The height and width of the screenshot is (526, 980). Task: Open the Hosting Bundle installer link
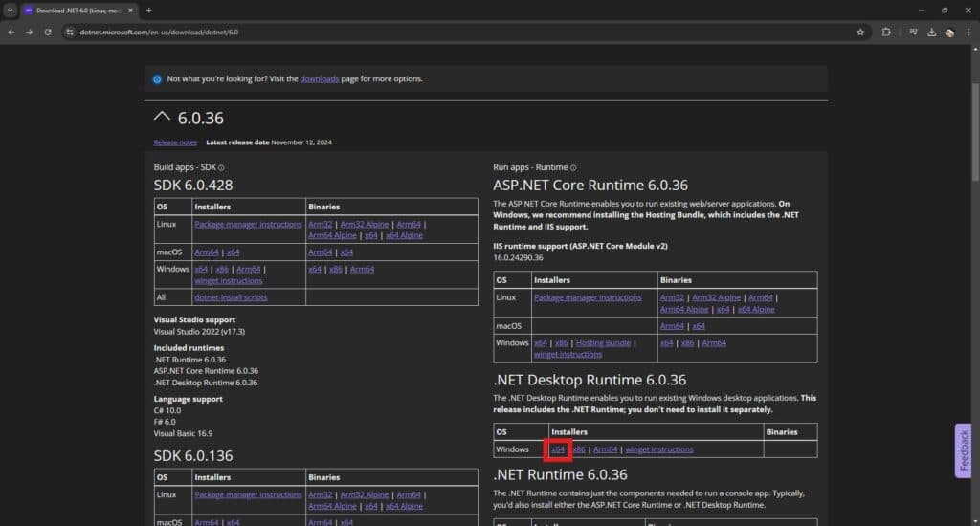coord(603,342)
